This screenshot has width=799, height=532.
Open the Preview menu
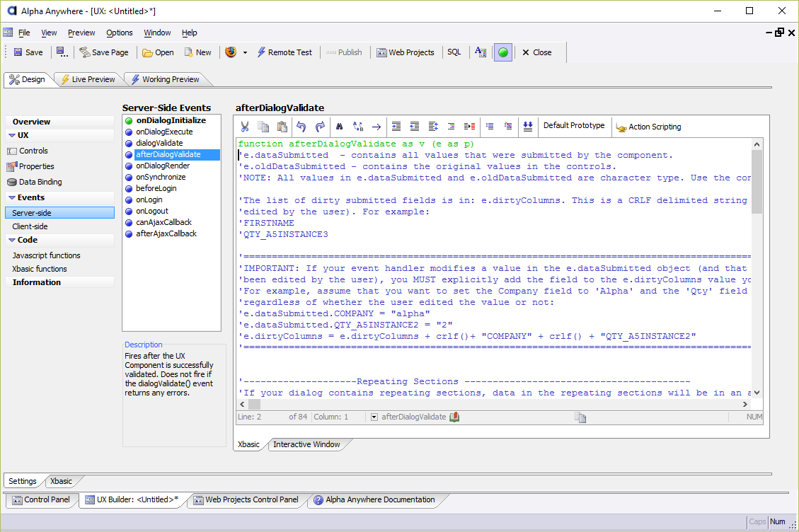tap(81, 33)
